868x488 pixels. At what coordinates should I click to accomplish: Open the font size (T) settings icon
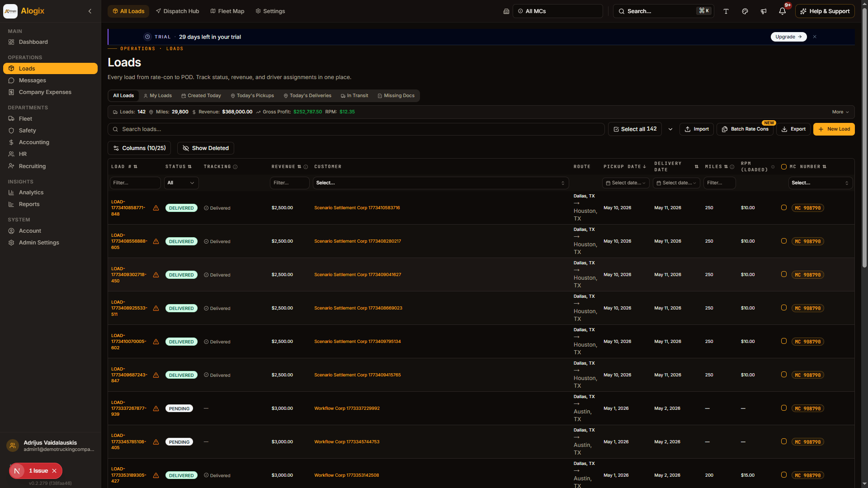tap(726, 11)
